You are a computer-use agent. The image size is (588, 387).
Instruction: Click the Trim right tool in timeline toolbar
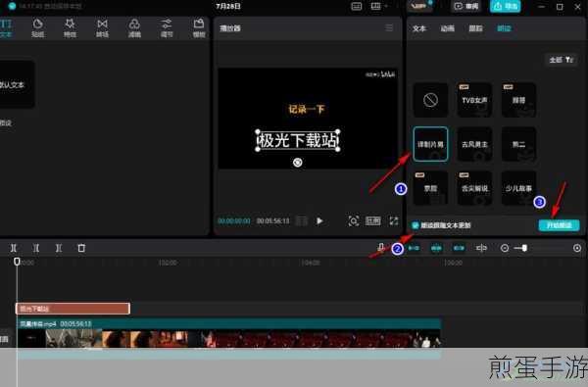59,248
